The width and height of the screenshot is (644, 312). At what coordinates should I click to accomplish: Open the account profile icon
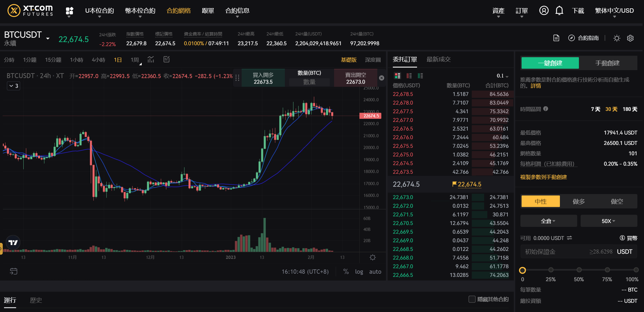544,10
